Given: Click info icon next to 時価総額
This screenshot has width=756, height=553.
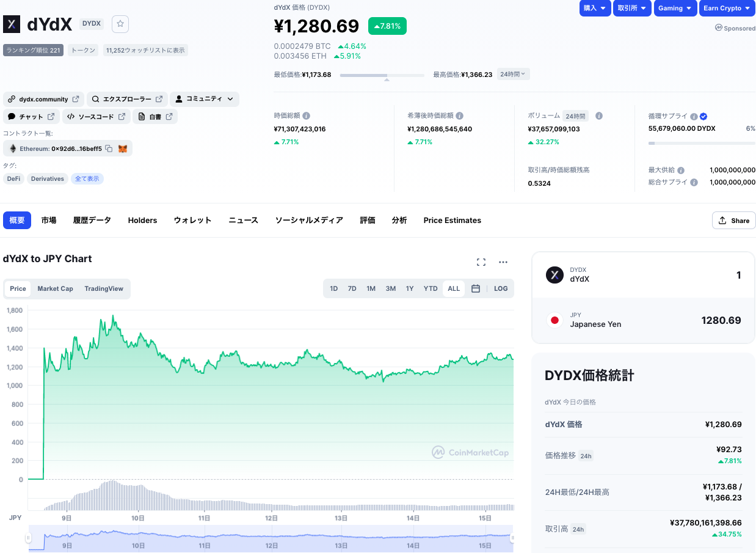Looking at the screenshot, I should 306,115.
